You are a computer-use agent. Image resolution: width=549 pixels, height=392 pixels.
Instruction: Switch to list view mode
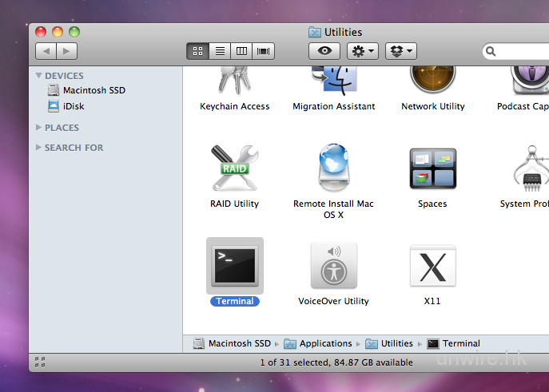tap(220, 51)
